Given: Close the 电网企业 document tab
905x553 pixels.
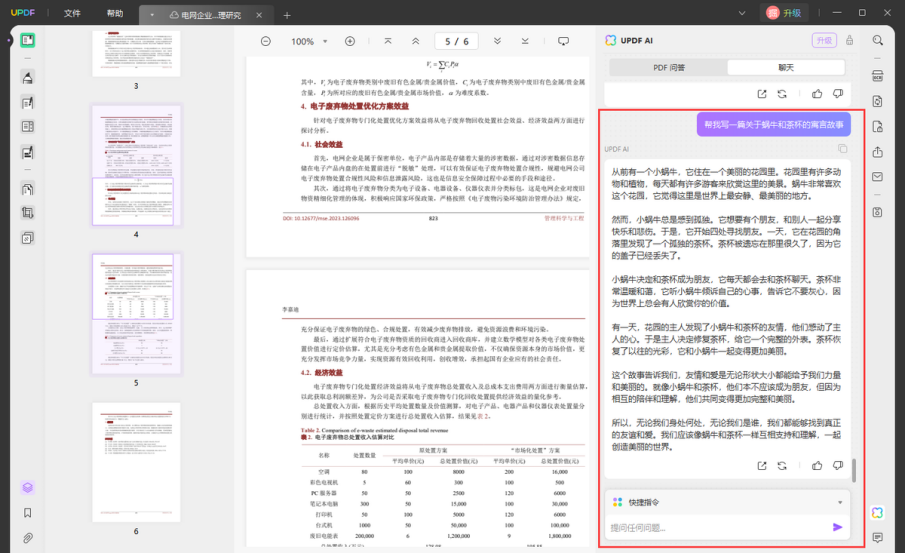Looking at the screenshot, I should [259, 15].
